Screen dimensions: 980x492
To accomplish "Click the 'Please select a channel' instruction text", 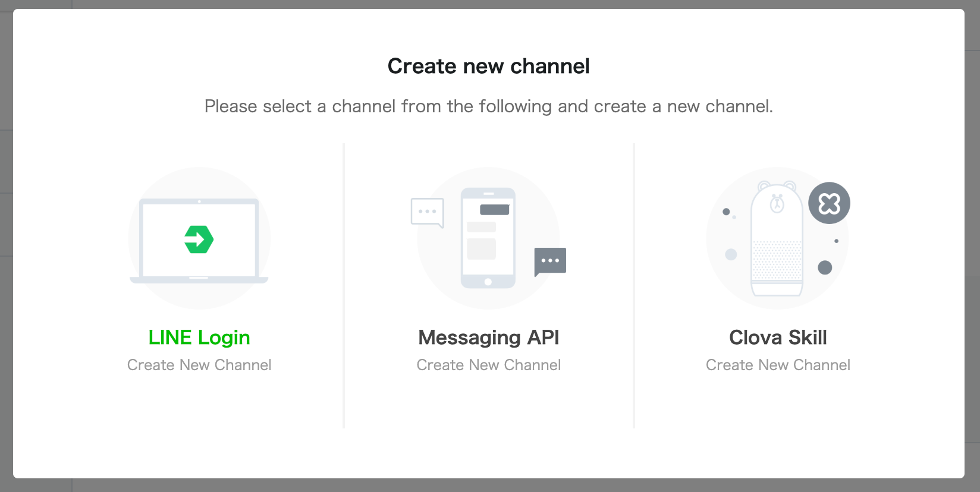I will tap(489, 106).
